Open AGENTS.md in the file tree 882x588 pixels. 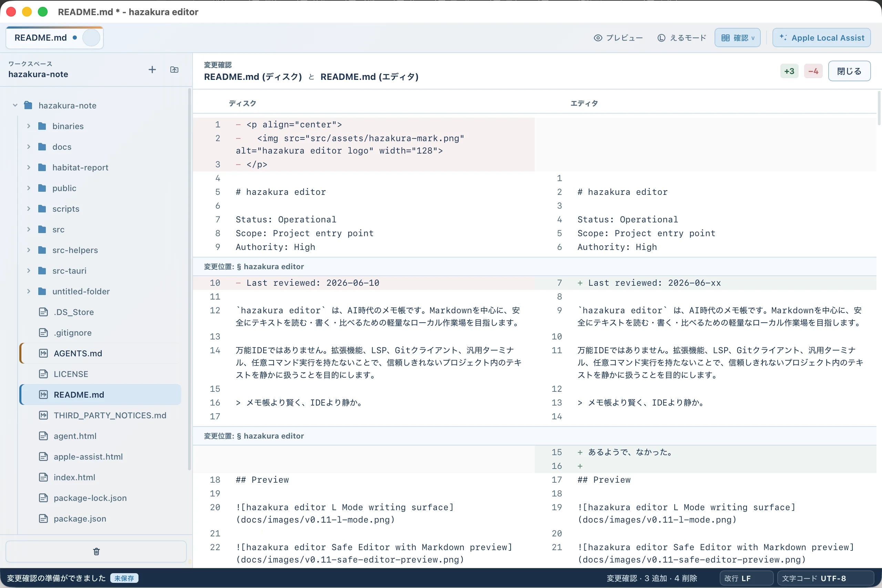point(100,353)
